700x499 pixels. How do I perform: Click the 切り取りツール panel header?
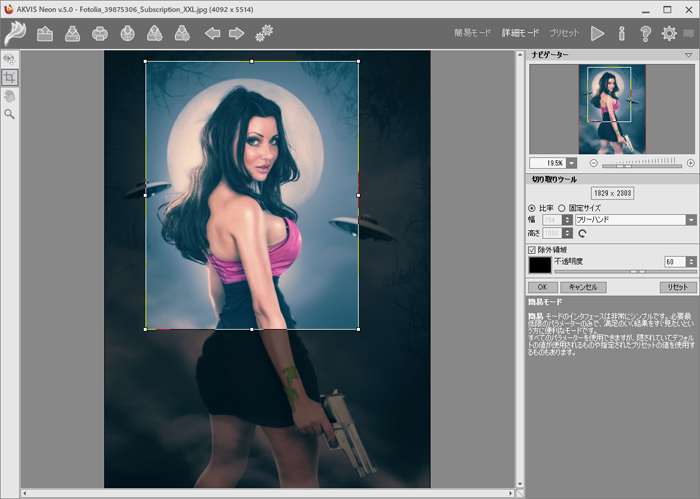[612, 179]
